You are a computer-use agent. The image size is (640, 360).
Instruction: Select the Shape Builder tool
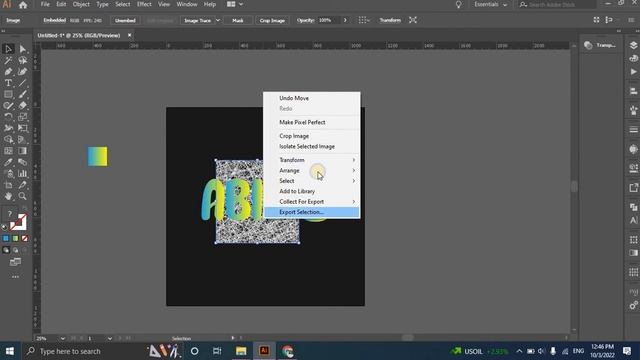point(8,140)
